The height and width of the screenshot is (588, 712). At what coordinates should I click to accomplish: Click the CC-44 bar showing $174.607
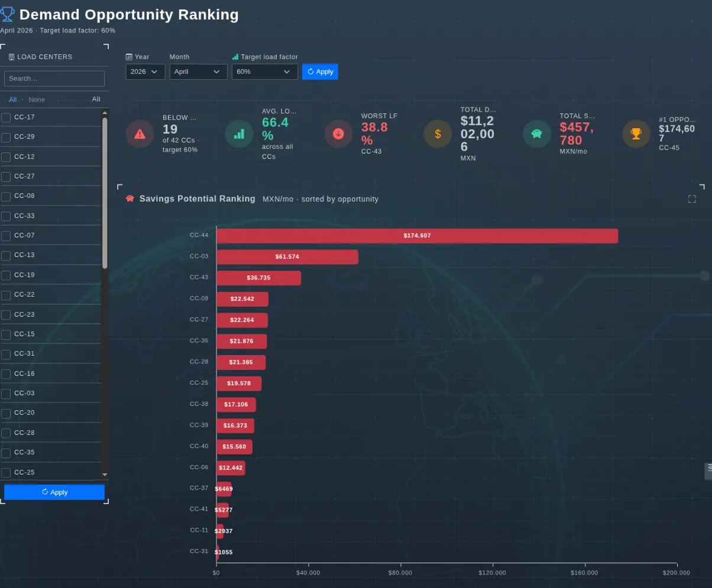coord(417,236)
